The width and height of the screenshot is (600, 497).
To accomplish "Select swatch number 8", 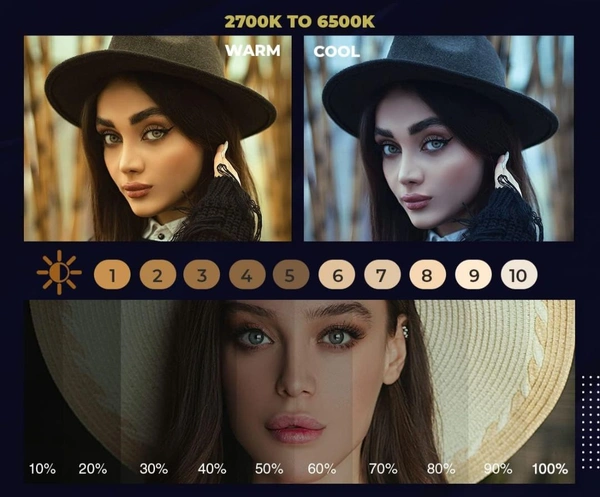I will coord(427,275).
